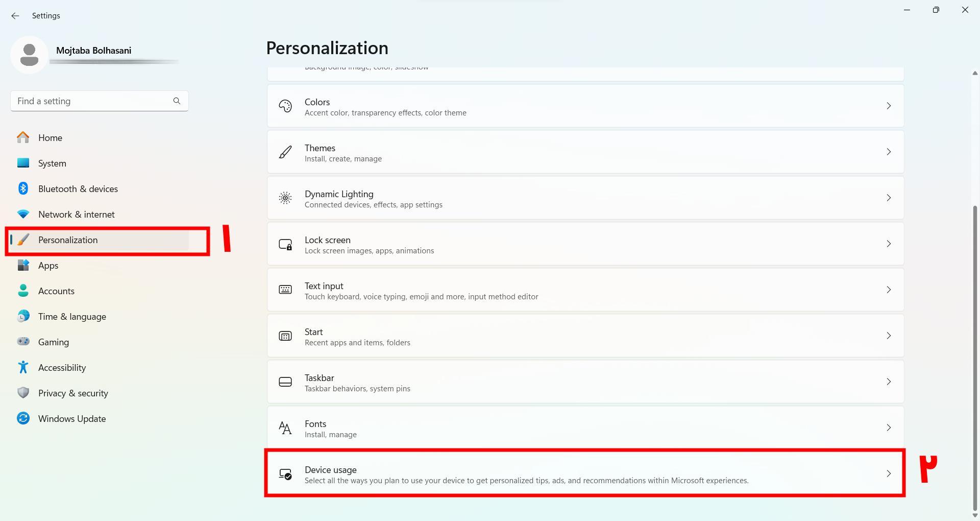Screen dimensions: 980x521
Task: Click the Fonts icon
Action: pos(285,428)
